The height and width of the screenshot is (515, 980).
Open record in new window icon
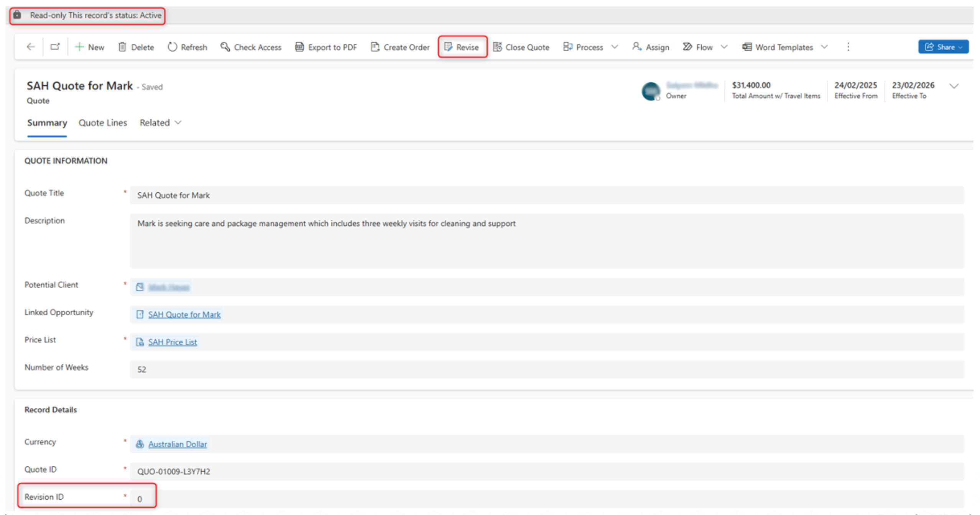[x=55, y=47]
